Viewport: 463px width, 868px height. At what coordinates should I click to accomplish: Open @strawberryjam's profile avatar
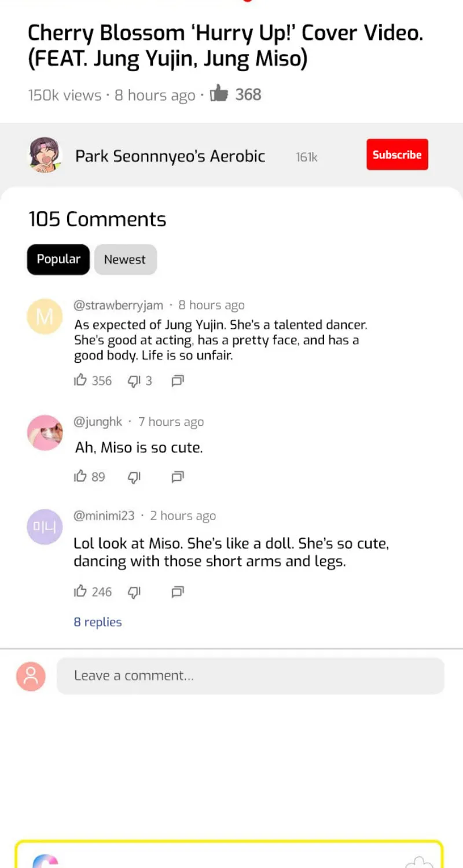click(x=45, y=317)
